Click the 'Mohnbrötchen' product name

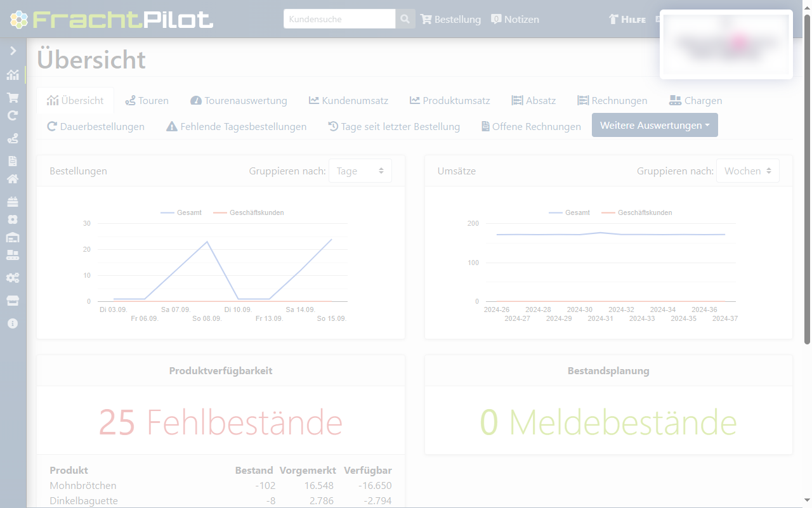[83, 486]
